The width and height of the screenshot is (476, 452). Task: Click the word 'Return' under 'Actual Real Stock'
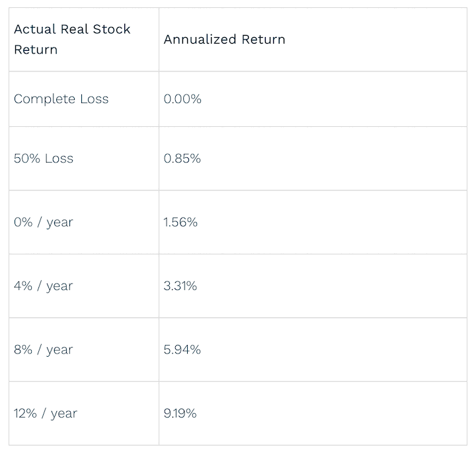36,50
